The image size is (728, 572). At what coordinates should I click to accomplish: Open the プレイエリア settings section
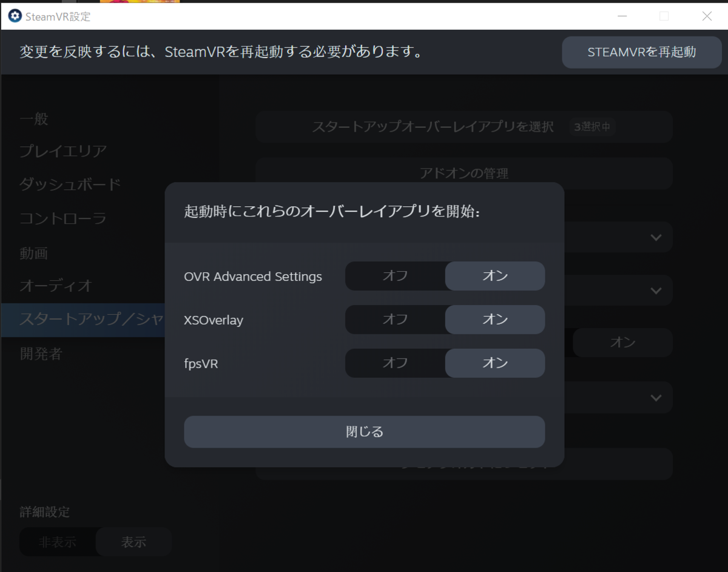pos(63,151)
